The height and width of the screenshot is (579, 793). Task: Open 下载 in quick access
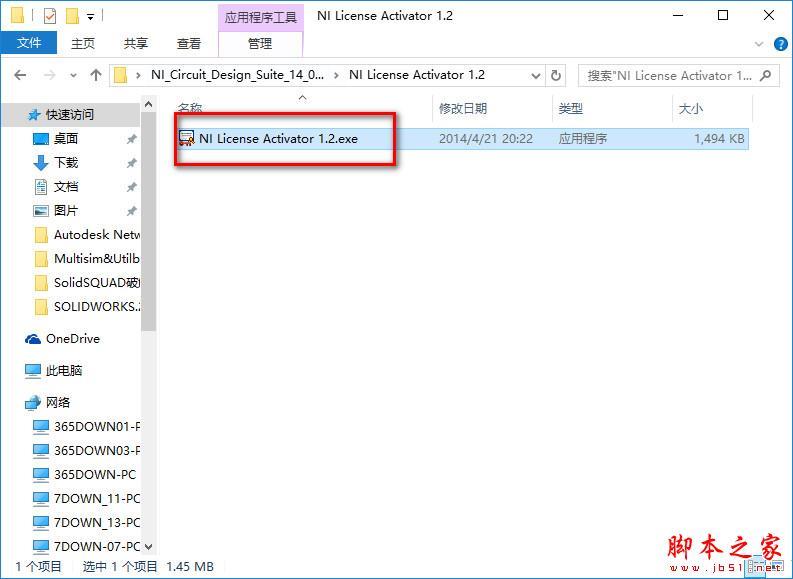(66, 162)
